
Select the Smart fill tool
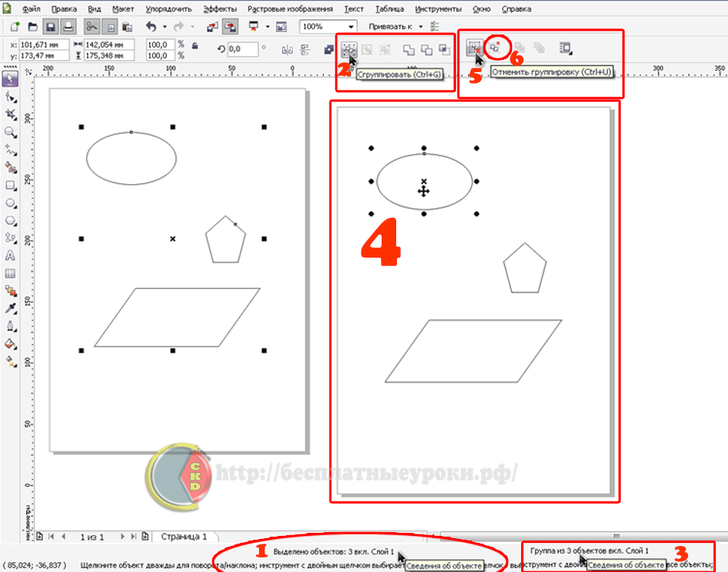click(10, 167)
